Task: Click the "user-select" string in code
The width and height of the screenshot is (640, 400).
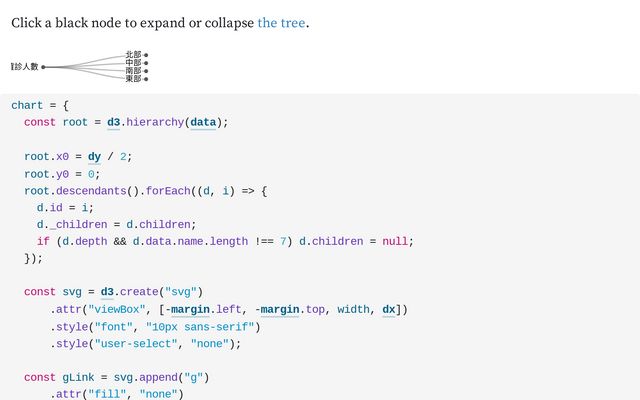Action: coord(133,343)
